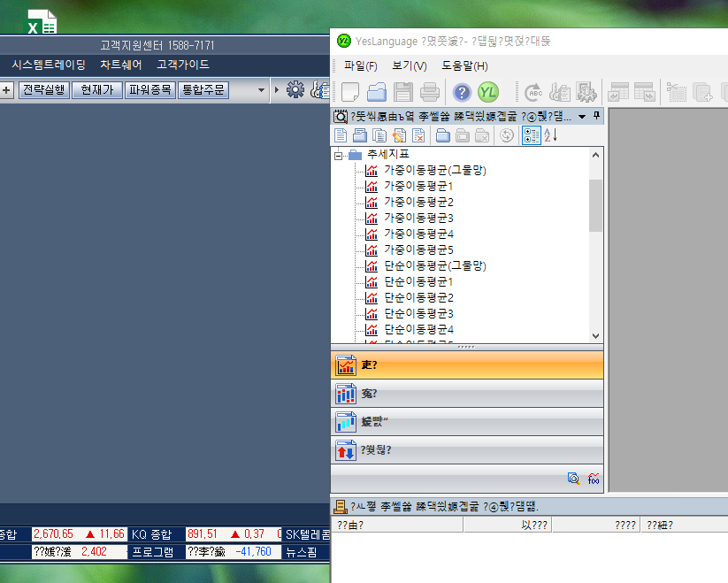Click the tree list vertical scrollbar thumb

point(595,205)
